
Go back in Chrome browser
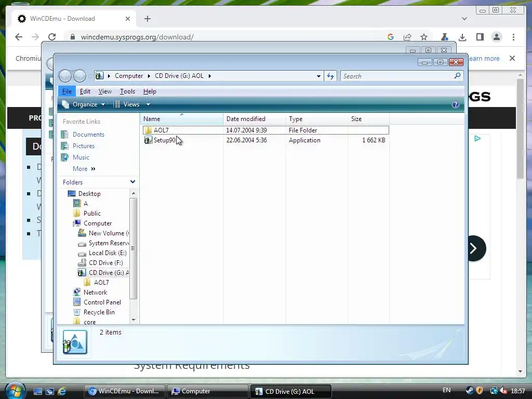pyautogui.click(x=19, y=37)
